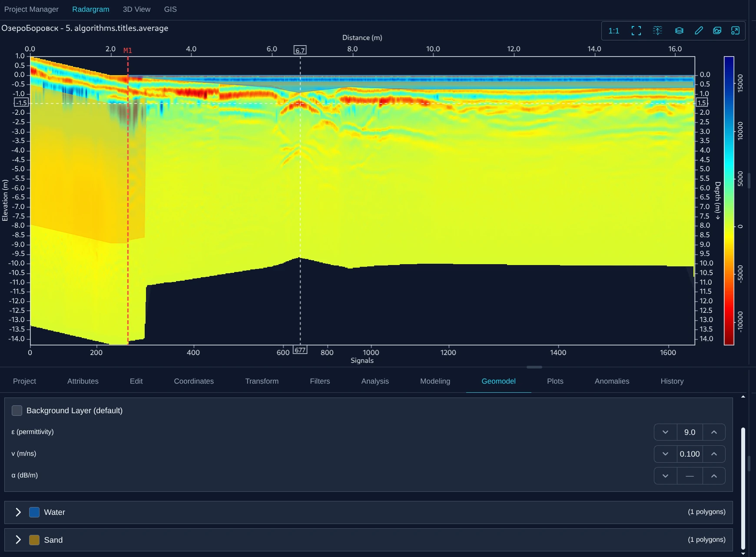756x557 pixels.
Task: Go to the Project Manager view
Action: click(31, 9)
